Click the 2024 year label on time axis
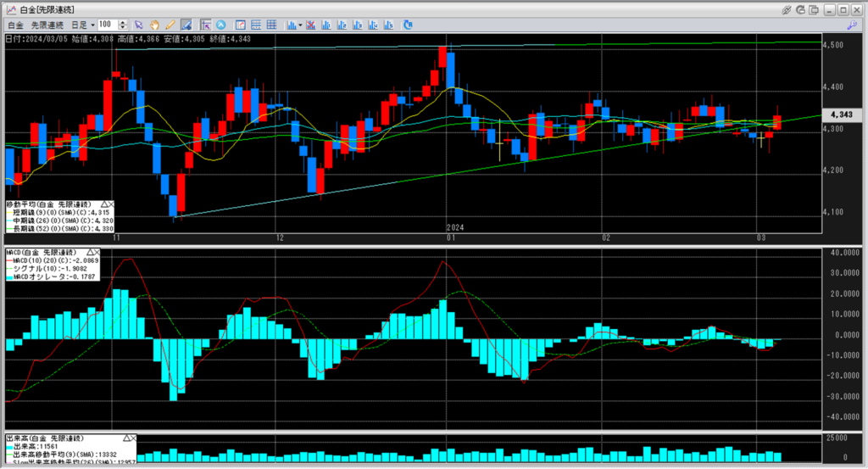This screenshot has width=868, height=469. coord(455,227)
